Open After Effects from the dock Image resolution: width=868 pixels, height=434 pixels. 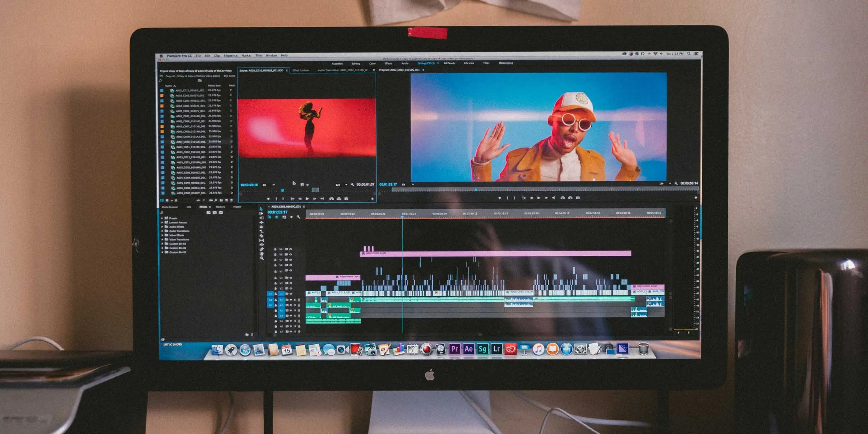pyautogui.click(x=468, y=349)
